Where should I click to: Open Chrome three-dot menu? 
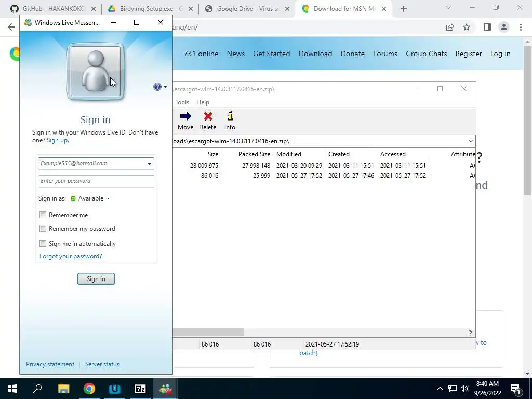tap(521, 27)
